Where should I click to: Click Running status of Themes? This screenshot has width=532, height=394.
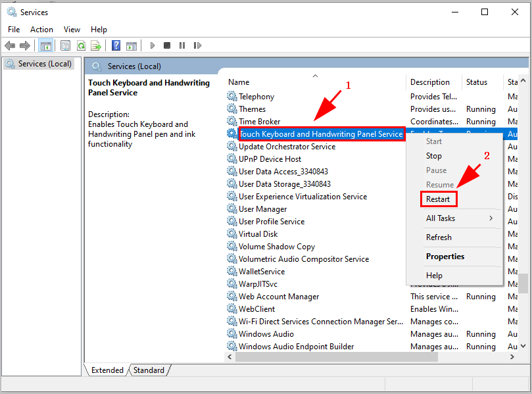point(481,109)
